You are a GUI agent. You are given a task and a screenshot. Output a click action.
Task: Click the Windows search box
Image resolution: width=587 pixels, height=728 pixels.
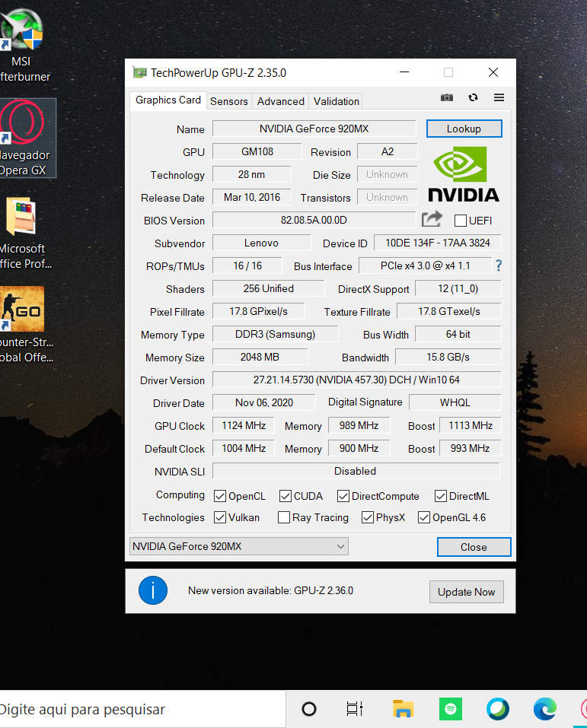142,709
